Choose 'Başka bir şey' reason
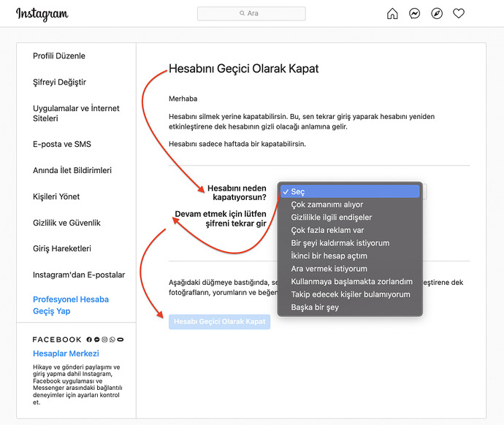The width and height of the screenshot is (504, 425). [350, 307]
